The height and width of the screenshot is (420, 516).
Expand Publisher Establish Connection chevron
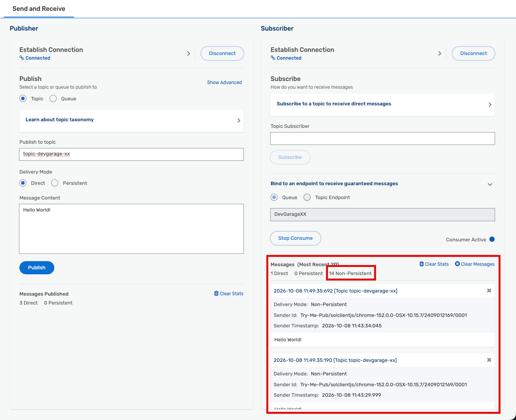[x=188, y=53]
